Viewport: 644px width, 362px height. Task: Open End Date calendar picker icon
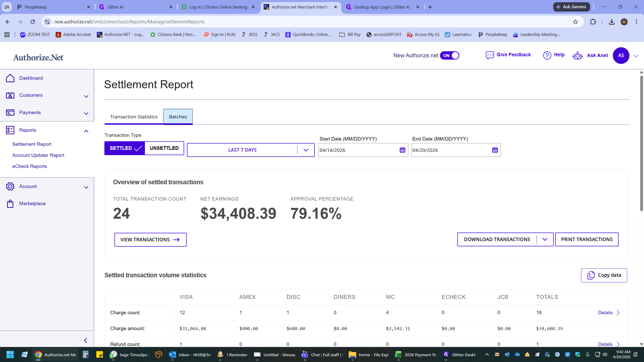495,150
